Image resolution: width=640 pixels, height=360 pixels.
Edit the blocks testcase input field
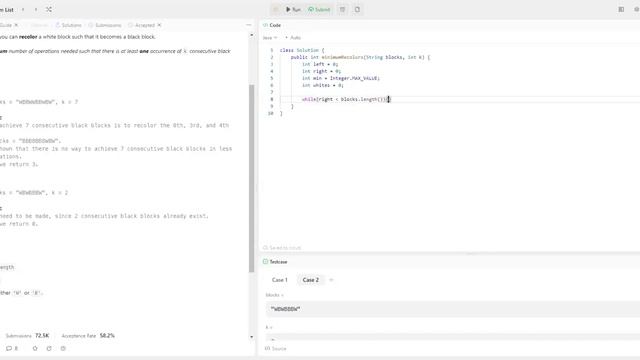[x=453, y=309]
